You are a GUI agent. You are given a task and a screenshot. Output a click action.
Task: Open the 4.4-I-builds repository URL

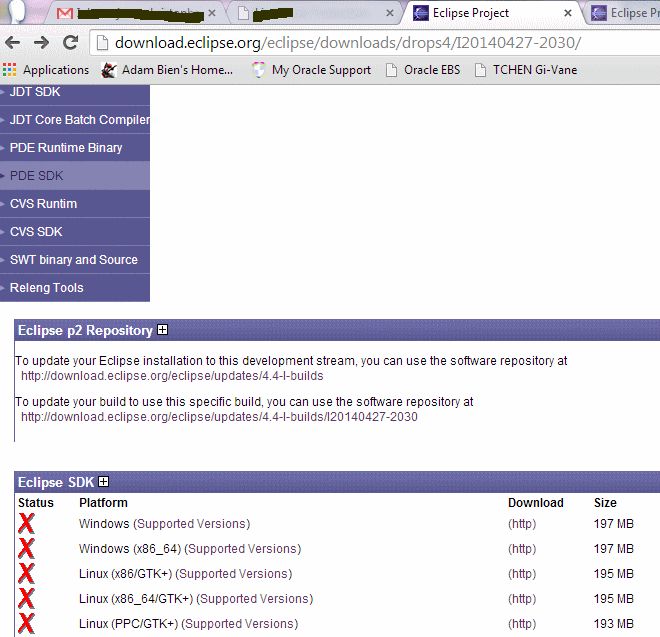coord(172,376)
